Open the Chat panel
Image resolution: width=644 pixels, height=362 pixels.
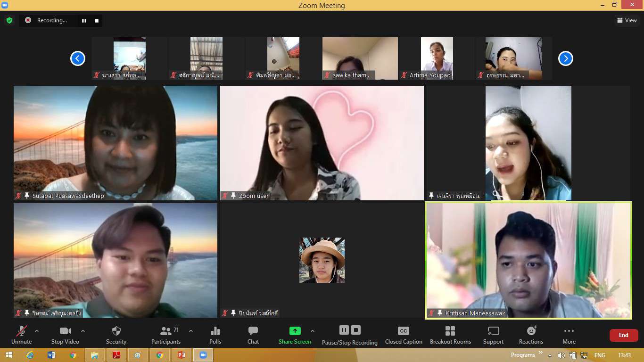(x=253, y=335)
